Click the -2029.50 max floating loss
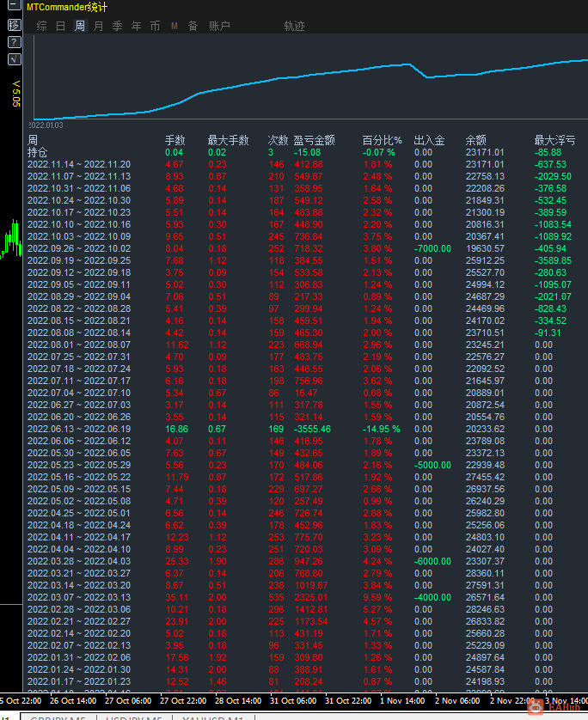The height and width of the screenshot is (720, 588). click(553, 176)
